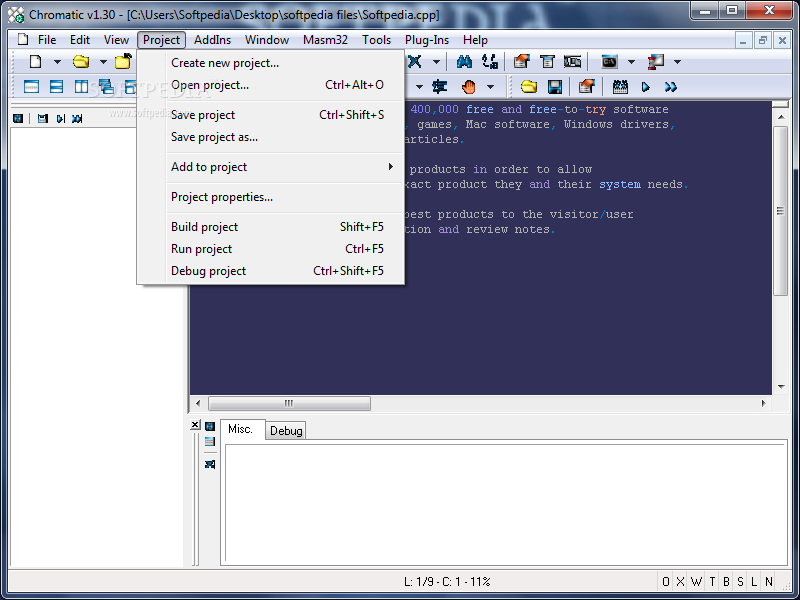Toggle the W indicator in status bar
The image size is (800, 600).
coord(696,582)
